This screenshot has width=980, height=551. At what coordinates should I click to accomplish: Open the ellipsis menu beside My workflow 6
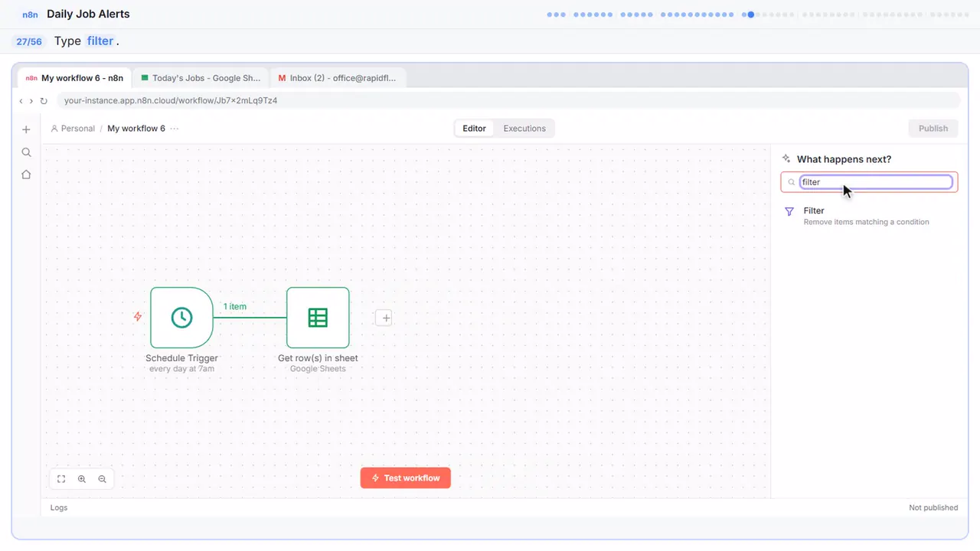click(x=175, y=129)
